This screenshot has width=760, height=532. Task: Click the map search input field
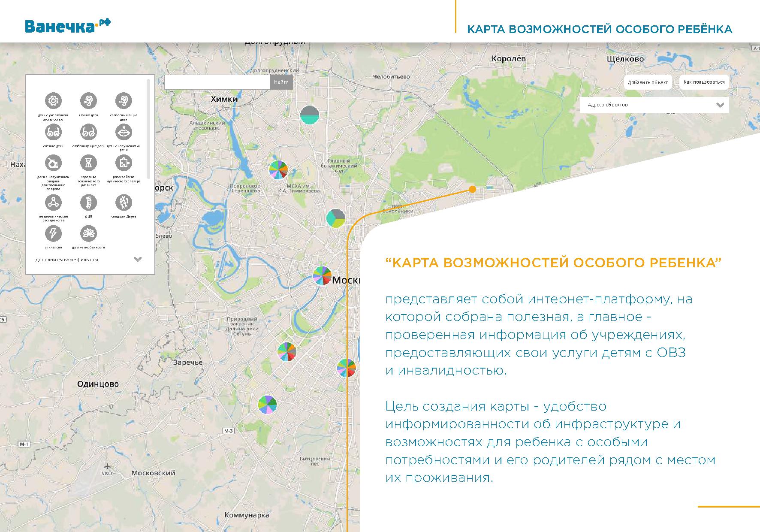pos(217,82)
